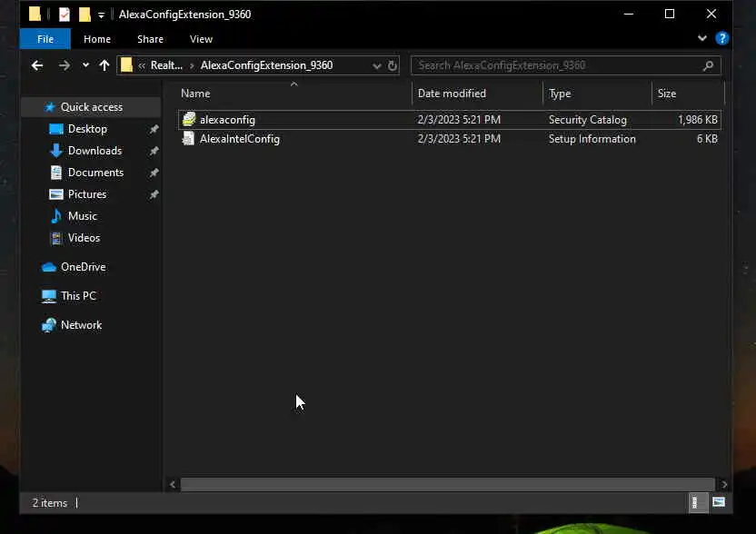Expand the address bar history dropdown
This screenshot has width=756, height=534.
[x=376, y=65]
